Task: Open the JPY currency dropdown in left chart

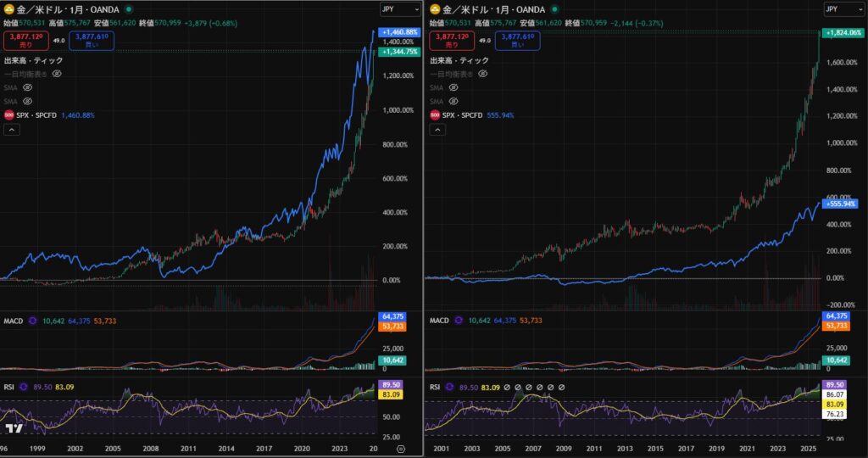Action: (400, 9)
